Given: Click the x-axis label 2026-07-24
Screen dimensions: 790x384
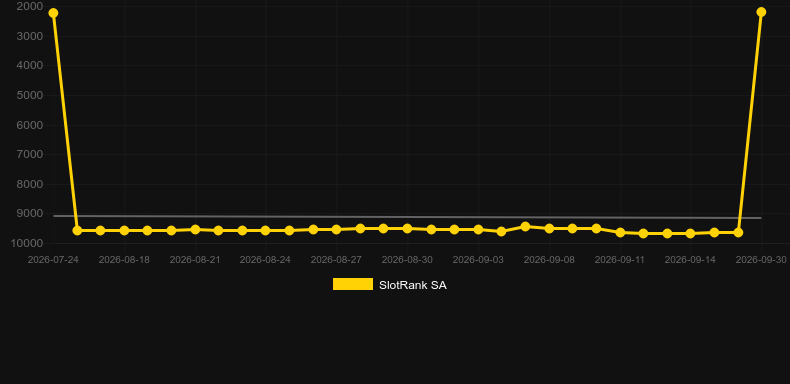Looking at the screenshot, I should (x=53, y=260).
